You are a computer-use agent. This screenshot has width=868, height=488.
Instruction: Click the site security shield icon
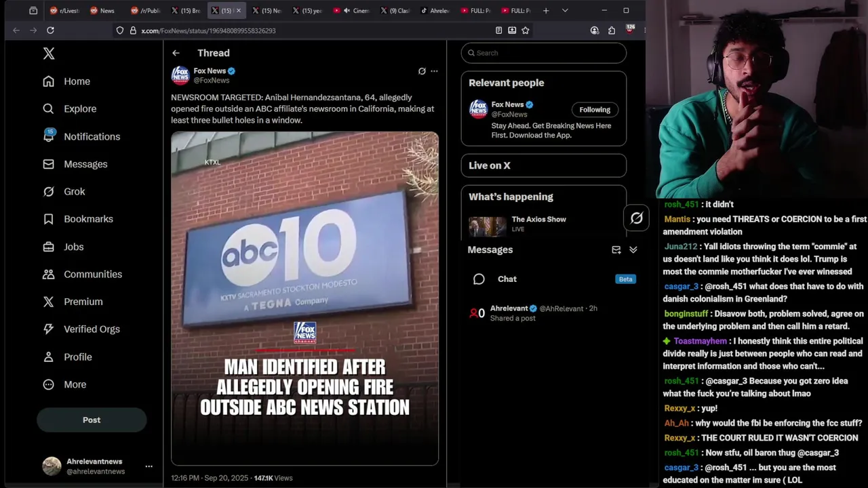click(x=120, y=30)
